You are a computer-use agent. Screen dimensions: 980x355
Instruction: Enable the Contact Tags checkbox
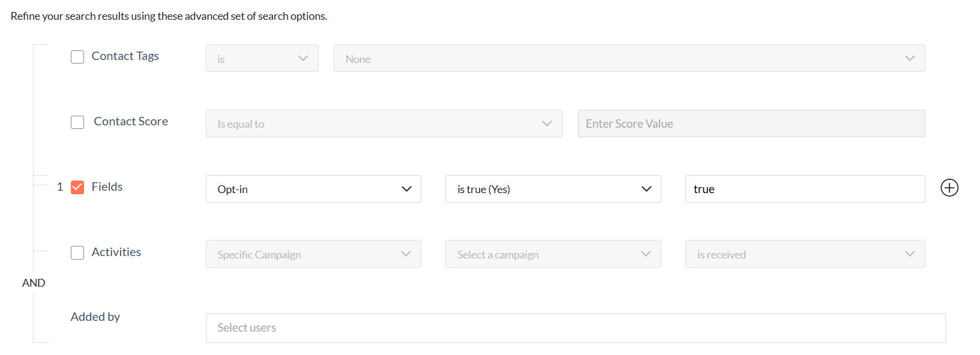coord(77,57)
